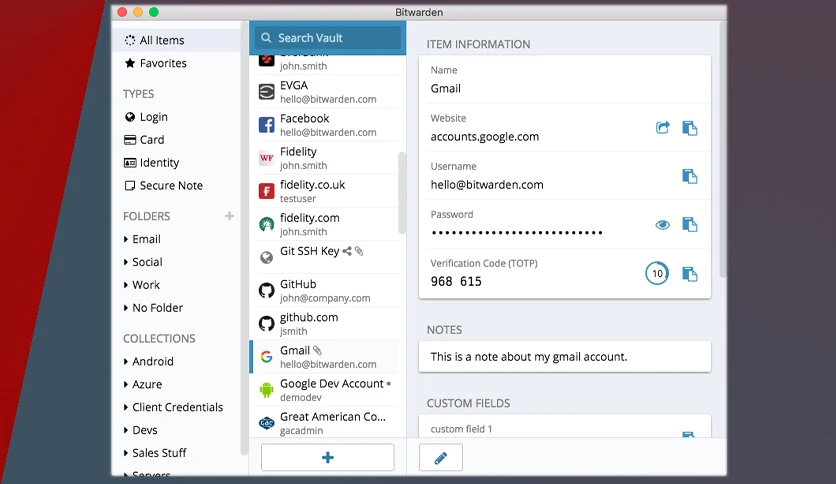Click the All Items icon
Viewport: 836px width, 484px height.
click(130, 40)
